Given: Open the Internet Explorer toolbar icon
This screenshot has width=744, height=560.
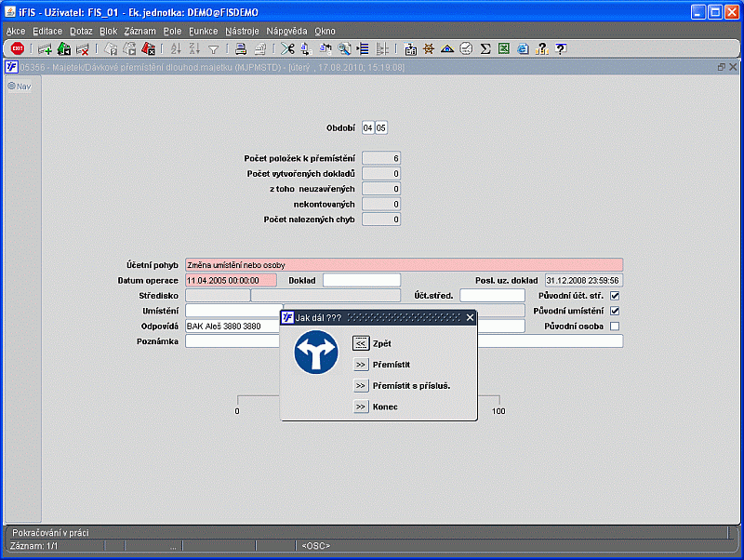Looking at the screenshot, I should [x=523, y=49].
